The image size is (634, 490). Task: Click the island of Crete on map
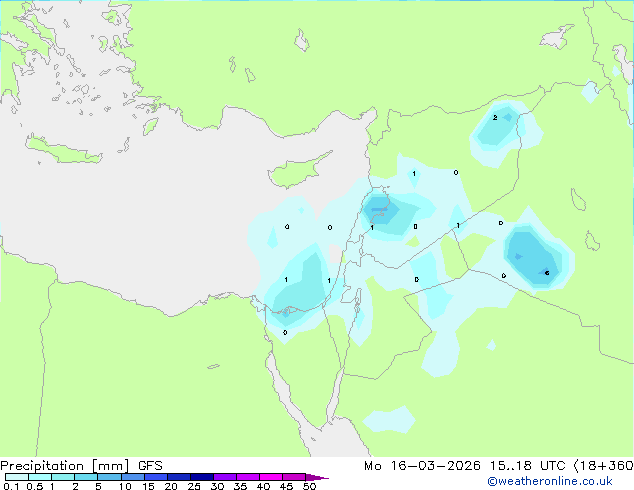tap(65, 150)
